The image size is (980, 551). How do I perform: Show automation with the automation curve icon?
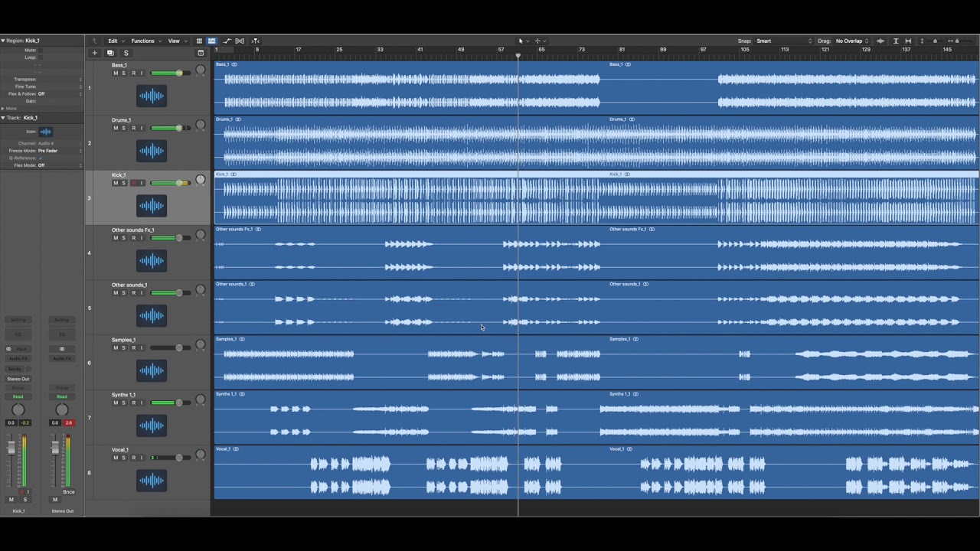pyautogui.click(x=227, y=41)
